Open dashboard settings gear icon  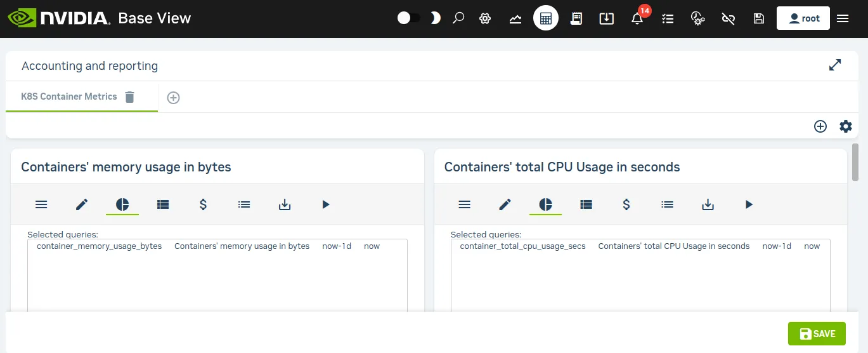(846, 126)
